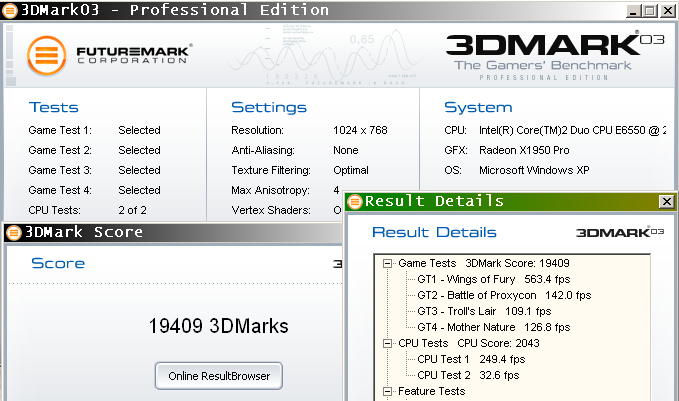The height and width of the screenshot is (401, 679).
Task: Click the Result Details blue heading
Action: click(434, 233)
